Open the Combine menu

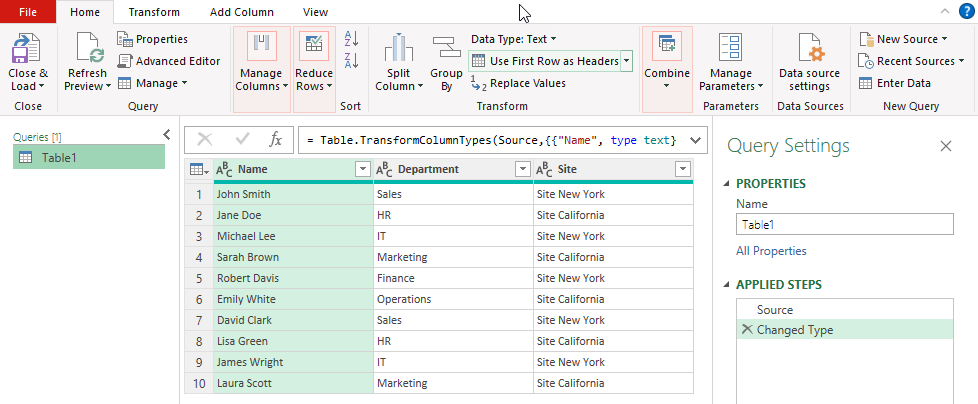point(667,69)
